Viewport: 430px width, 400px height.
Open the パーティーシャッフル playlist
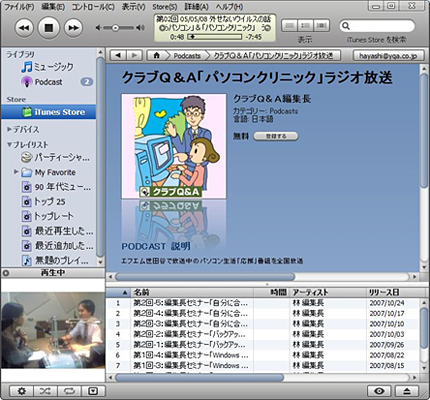pyautogui.click(x=48, y=157)
